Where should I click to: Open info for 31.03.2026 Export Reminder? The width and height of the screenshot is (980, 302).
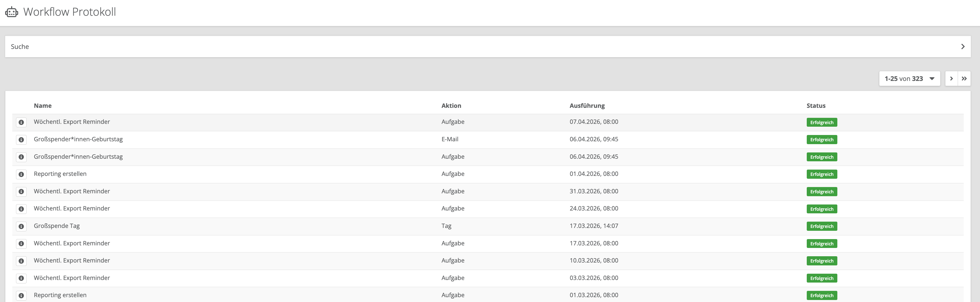point(21,192)
